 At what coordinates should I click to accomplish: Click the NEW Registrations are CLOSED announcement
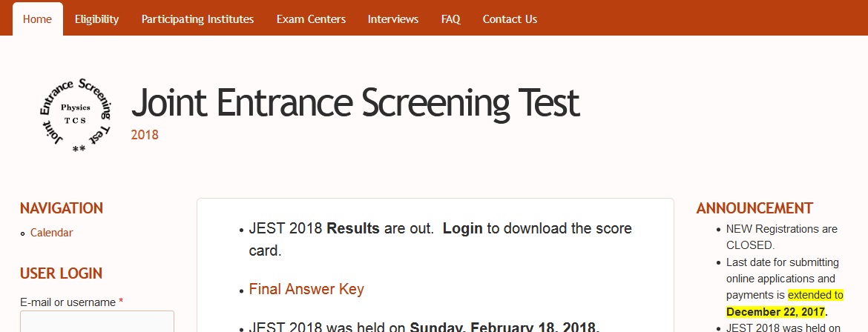click(x=782, y=237)
